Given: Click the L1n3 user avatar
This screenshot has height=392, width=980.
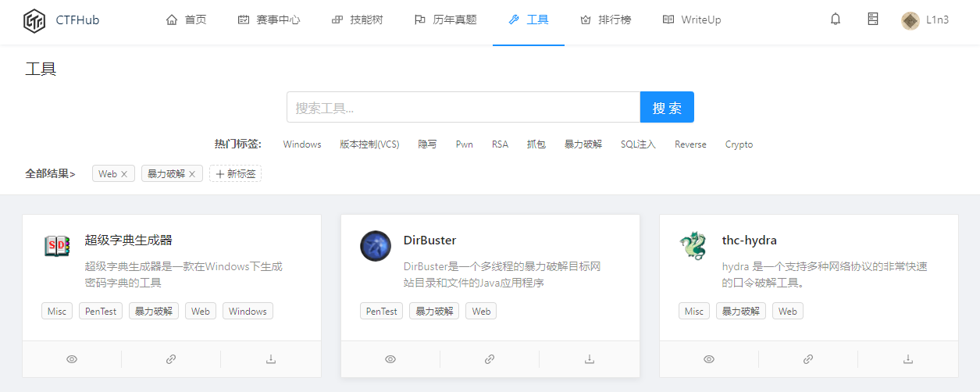Looking at the screenshot, I should pos(910,20).
